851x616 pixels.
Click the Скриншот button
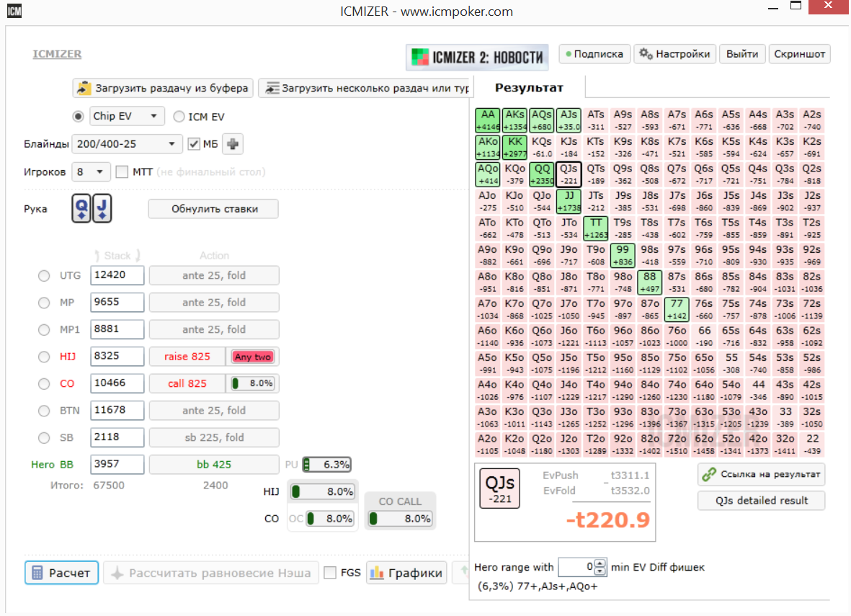[x=799, y=54]
